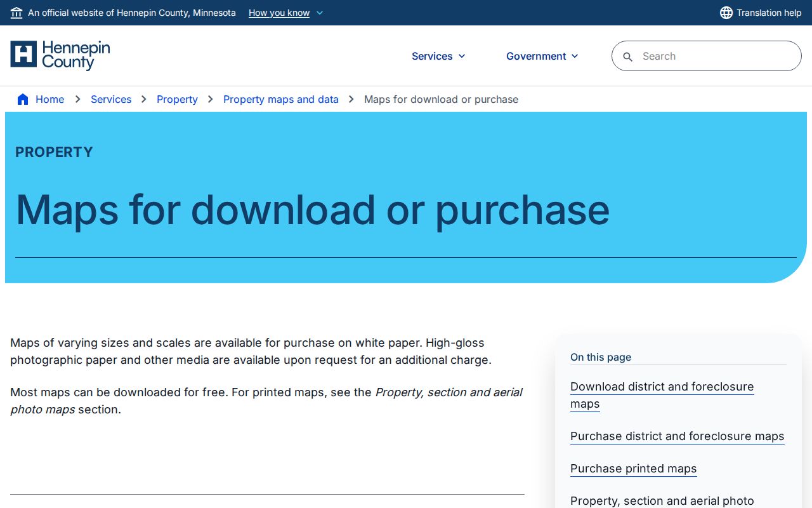Jump to Download district and foreclosure maps
This screenshot has width=812, height=508.
[662, 395]
